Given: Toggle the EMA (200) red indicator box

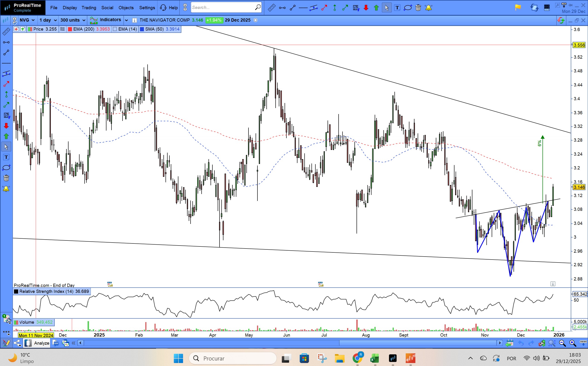Looking at the screenshot, I should click(x=70, y=29).
